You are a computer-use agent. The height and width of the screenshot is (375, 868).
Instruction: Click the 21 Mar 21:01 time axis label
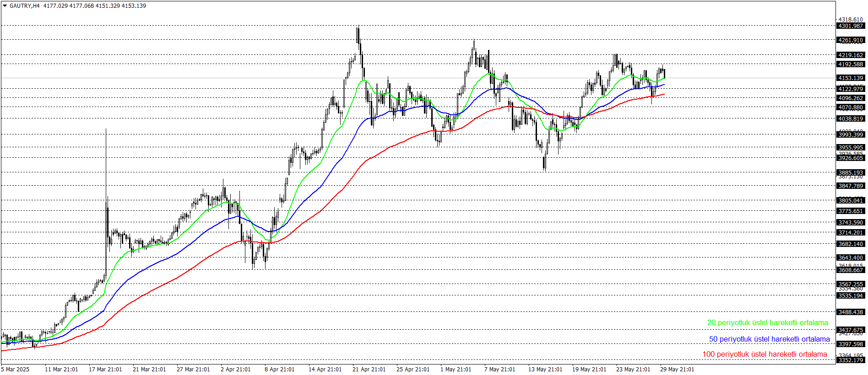click(149, 370)
